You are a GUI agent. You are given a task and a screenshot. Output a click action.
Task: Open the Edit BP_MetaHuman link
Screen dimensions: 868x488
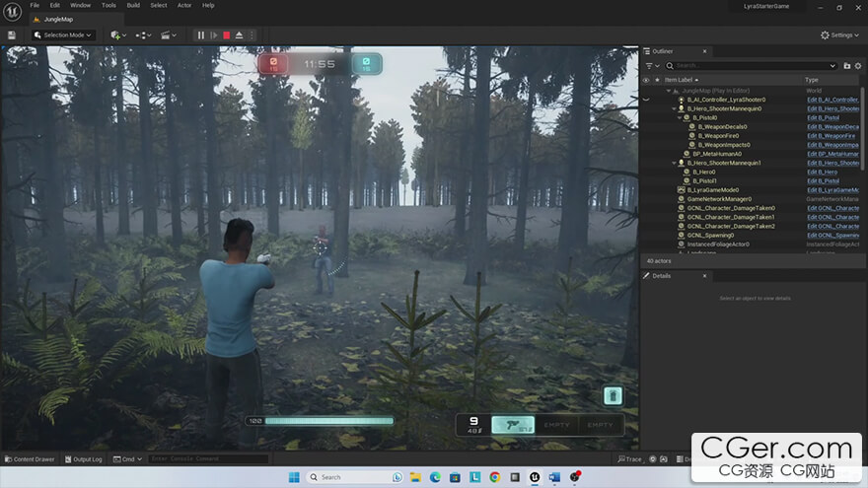833,154
